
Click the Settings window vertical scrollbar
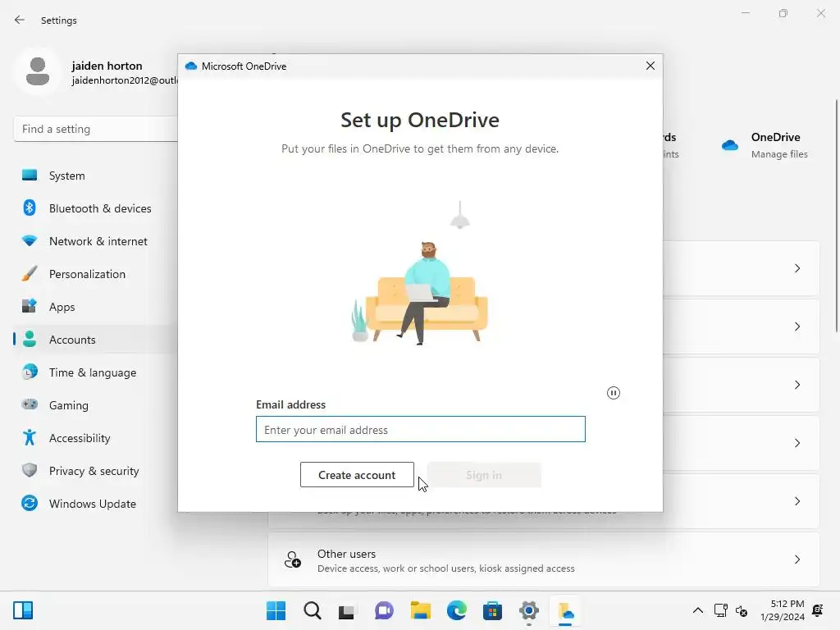click(836, 216)
